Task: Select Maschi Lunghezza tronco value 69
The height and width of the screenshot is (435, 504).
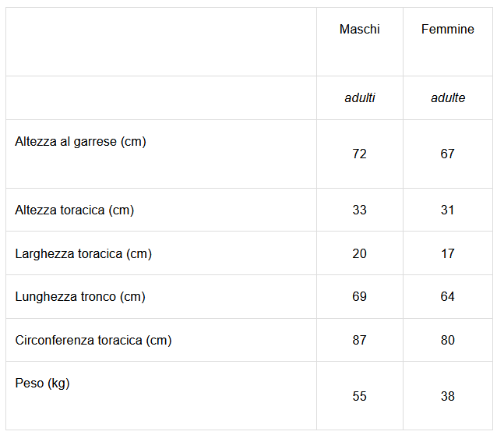Action: tap(359, 297)
